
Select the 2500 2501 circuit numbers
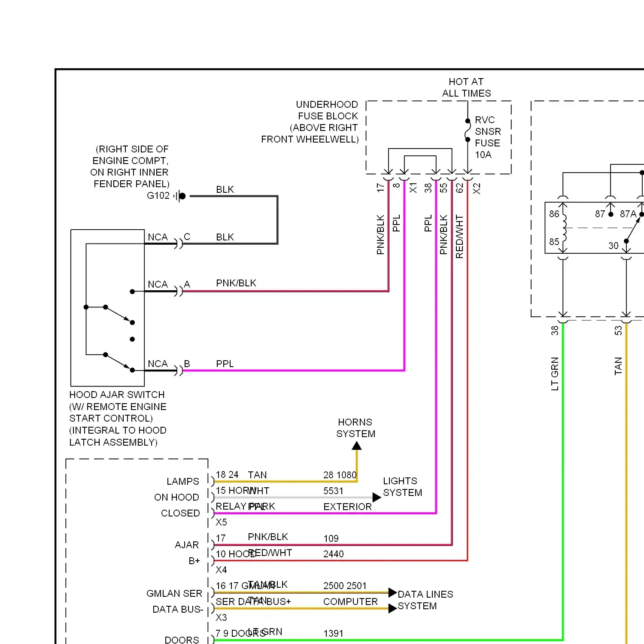[345, 586]
